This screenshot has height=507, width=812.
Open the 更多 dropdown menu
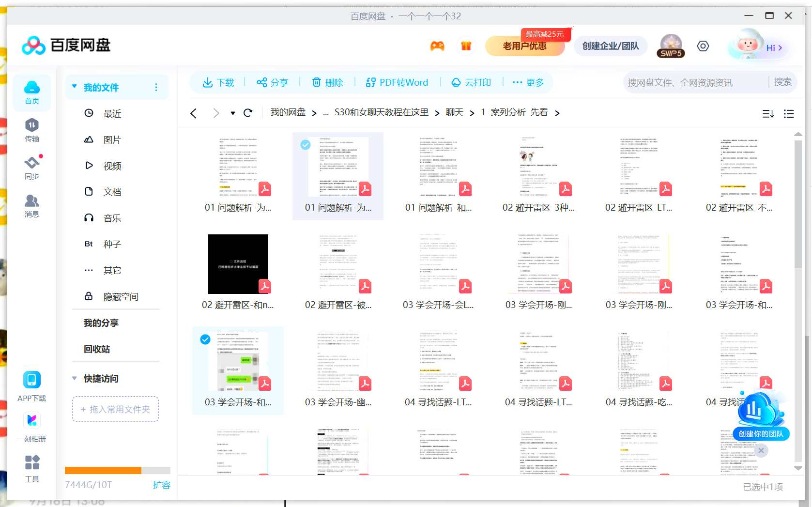(x=528, y=82)
